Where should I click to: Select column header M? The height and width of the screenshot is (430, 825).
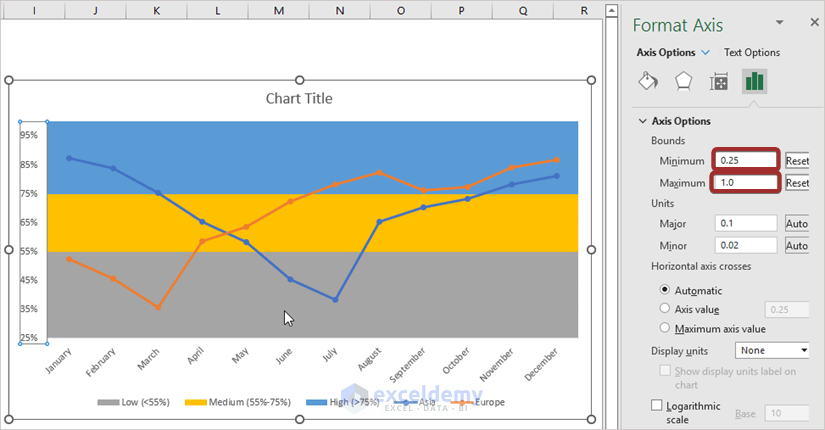coord(279,10)
